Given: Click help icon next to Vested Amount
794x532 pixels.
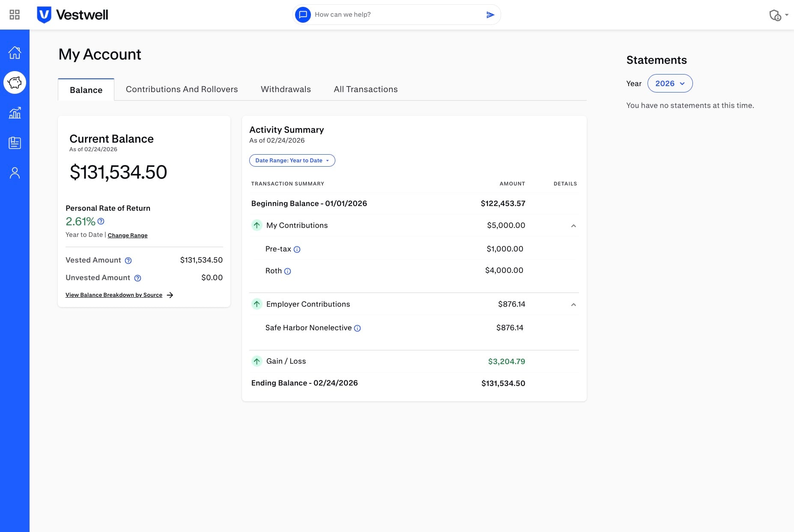Looking at the screenshot, I should click(x=128, y=260).
